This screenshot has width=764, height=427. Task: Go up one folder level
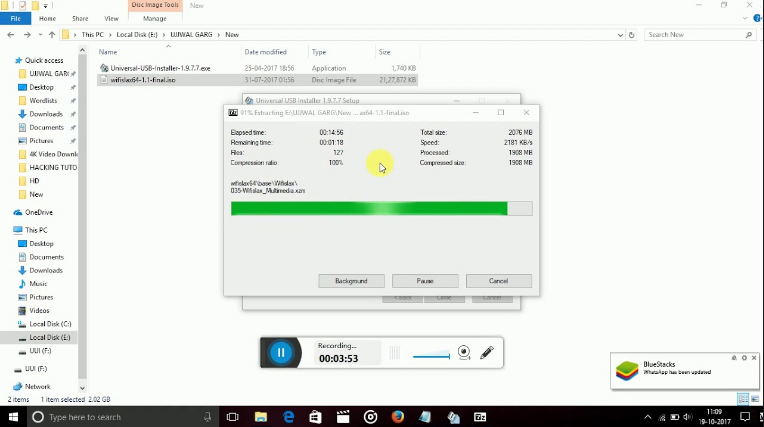[52, 35]
